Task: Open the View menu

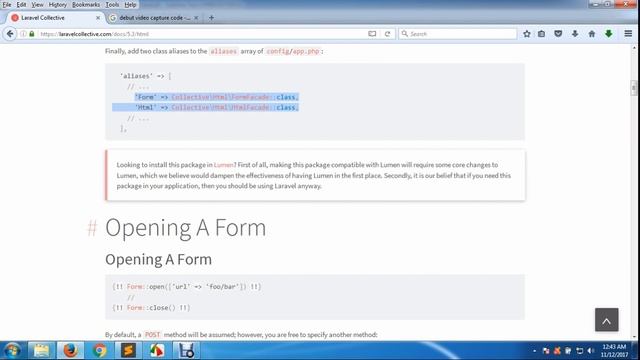Action: tap(38, 5)
